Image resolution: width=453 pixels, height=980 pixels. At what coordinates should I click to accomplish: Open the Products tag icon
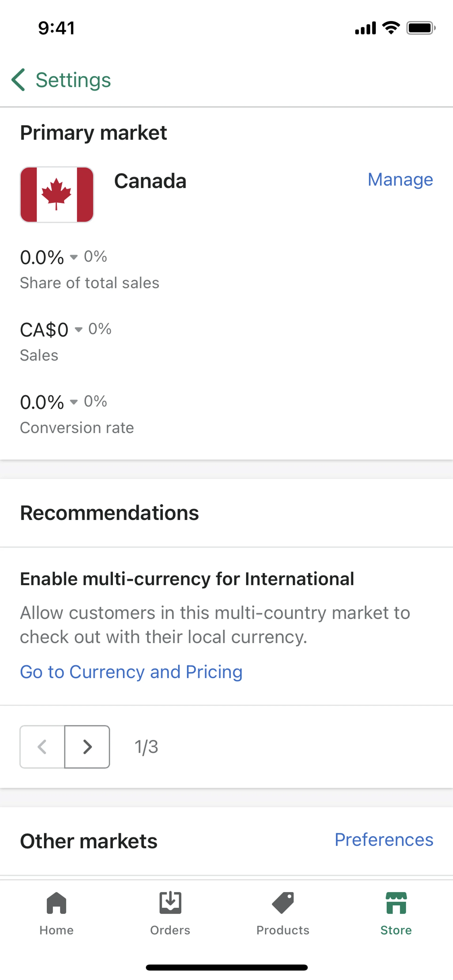283,902
